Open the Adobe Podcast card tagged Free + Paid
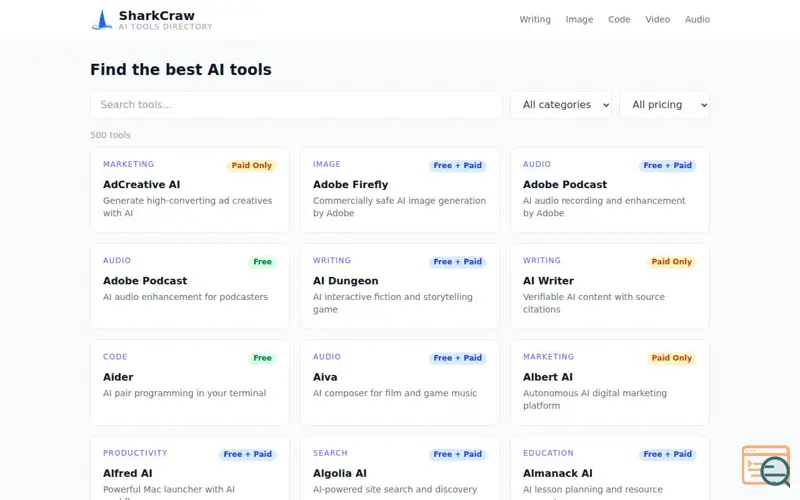 pos(610,190)
